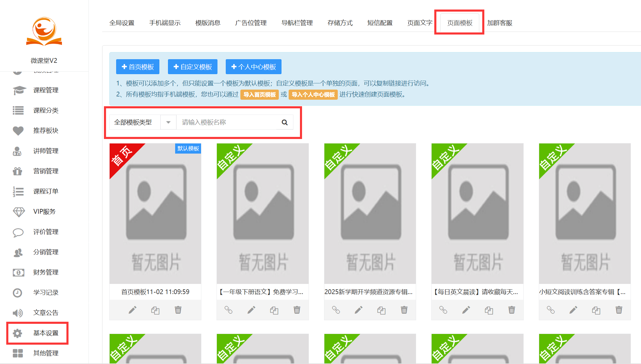The height and width of the screenshot is (364, 641).
Task: Focus the 请输入模板名称 search field
Action: pos(226,122)
